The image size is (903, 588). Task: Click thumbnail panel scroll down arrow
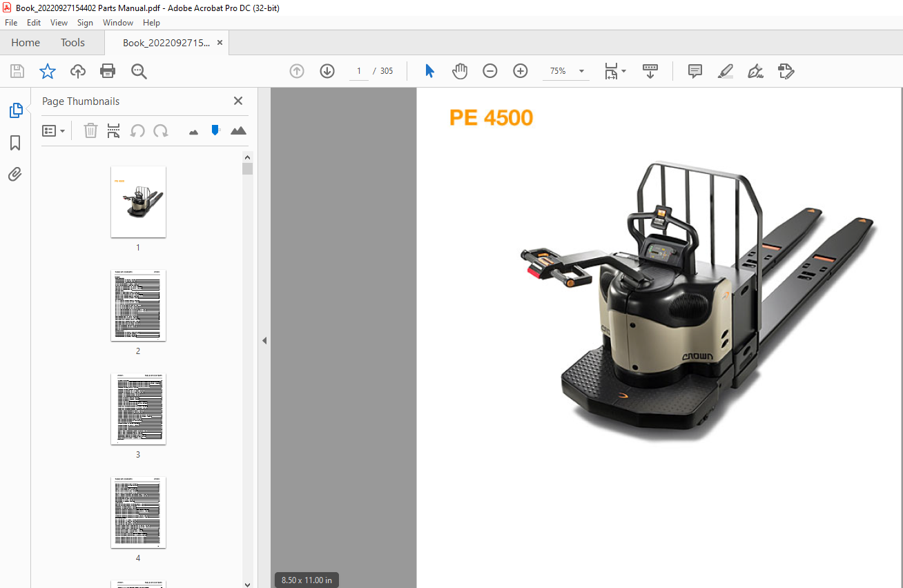[248, 583]
